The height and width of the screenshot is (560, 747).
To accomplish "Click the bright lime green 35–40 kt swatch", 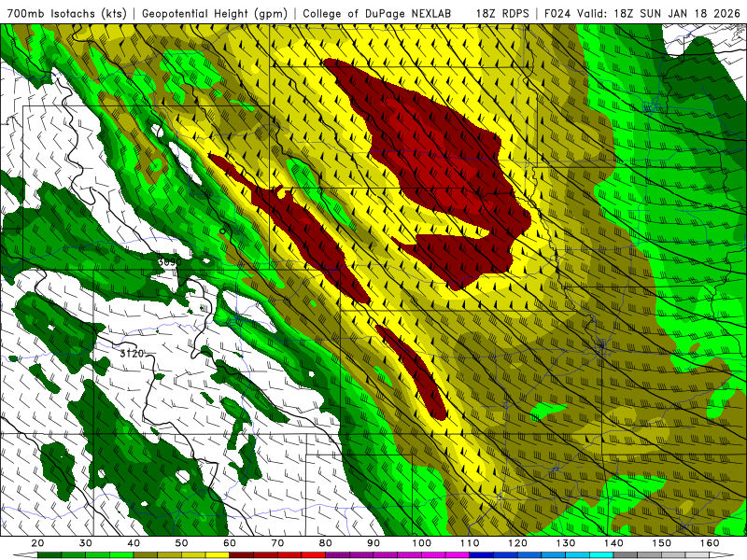I will [121, 555].
